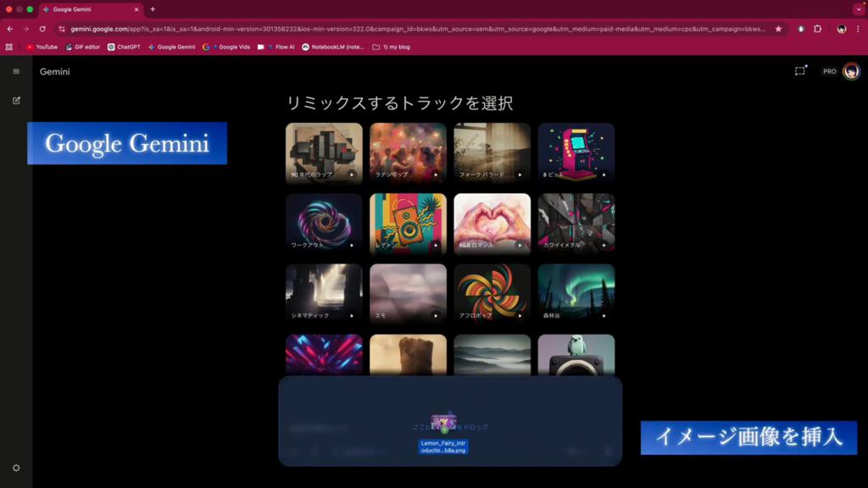Play the 森林浴 track preview
The height and width of the screenshot is (488, 868).
coord(604,315)
